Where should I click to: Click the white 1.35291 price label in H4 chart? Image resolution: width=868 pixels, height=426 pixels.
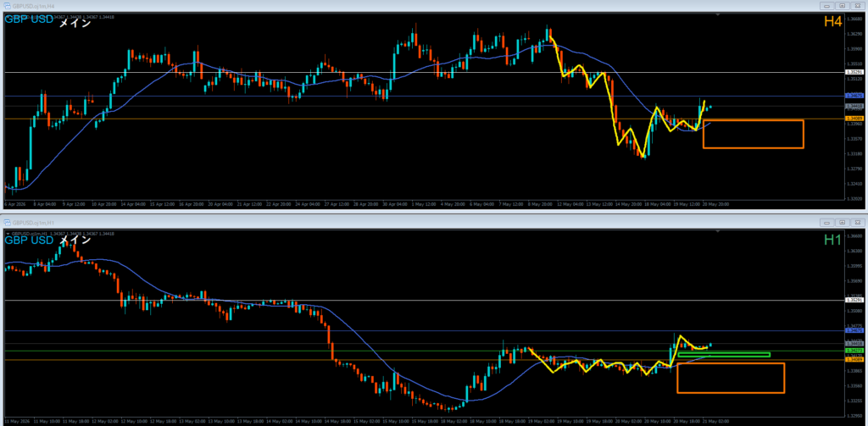tap(854, 73)
